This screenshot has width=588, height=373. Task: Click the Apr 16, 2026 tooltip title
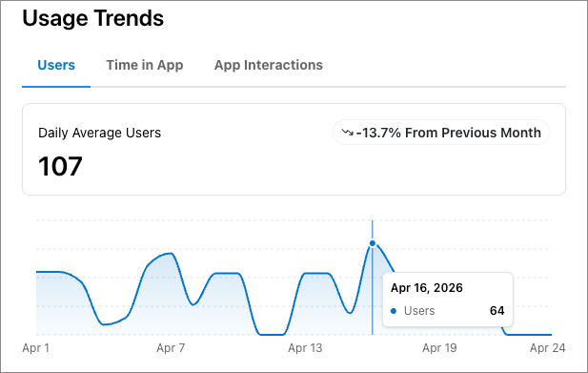tap(427, 288)
